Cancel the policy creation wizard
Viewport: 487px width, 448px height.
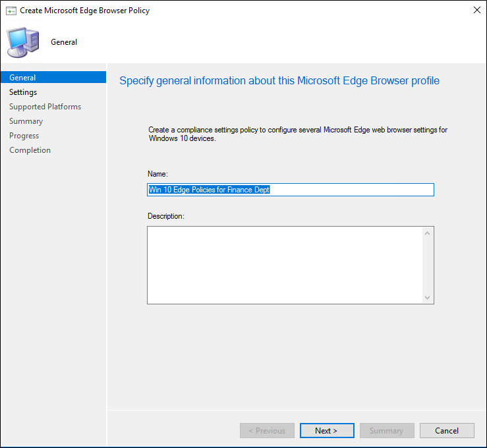(x=447, y=431)
